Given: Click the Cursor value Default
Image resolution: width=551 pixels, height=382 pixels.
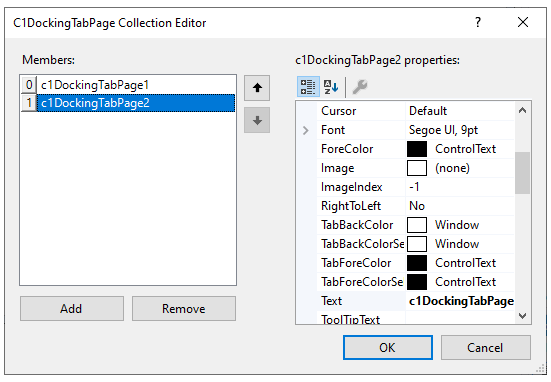Looking at the screenshot, I should point(428,111).
